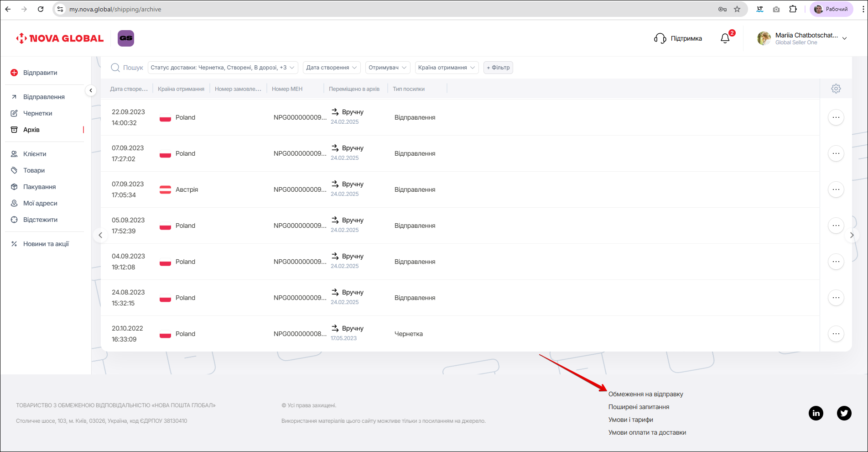Open the LinkedIn footer icon

816,413
